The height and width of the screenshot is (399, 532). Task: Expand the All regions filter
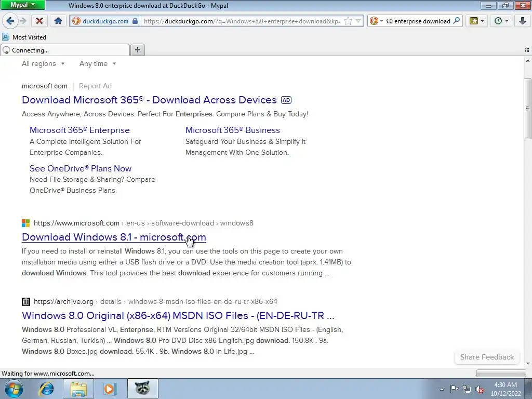pyautogui.click(x=43, y=64)
